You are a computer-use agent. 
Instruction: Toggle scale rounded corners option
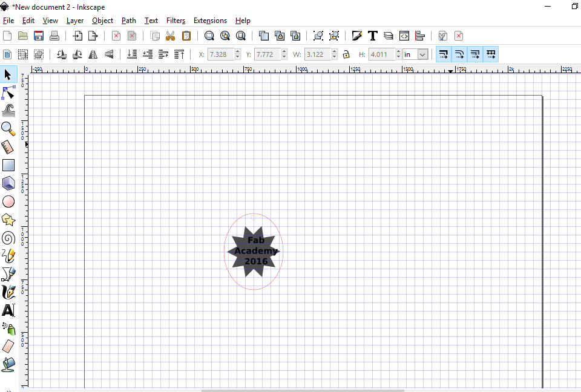459,54
